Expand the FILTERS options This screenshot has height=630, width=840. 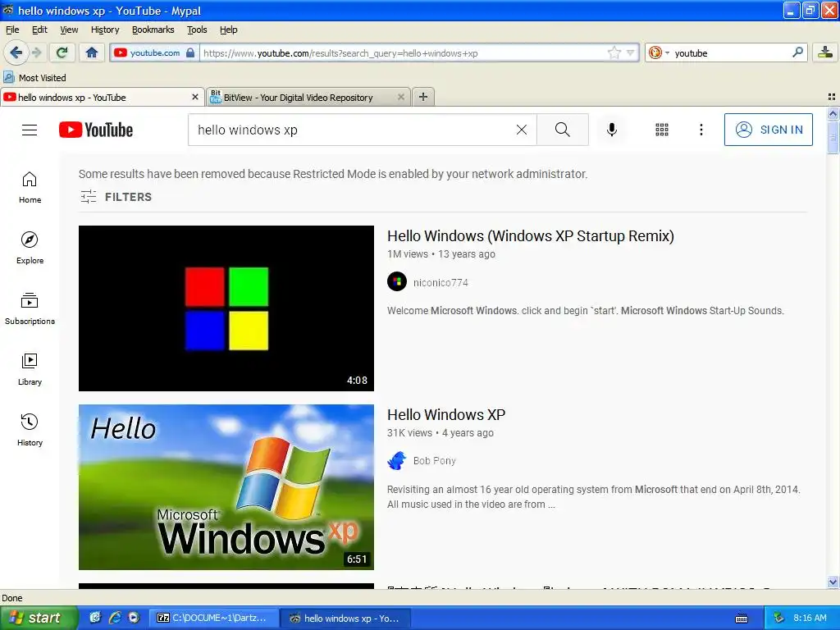[x=116, y=197]
